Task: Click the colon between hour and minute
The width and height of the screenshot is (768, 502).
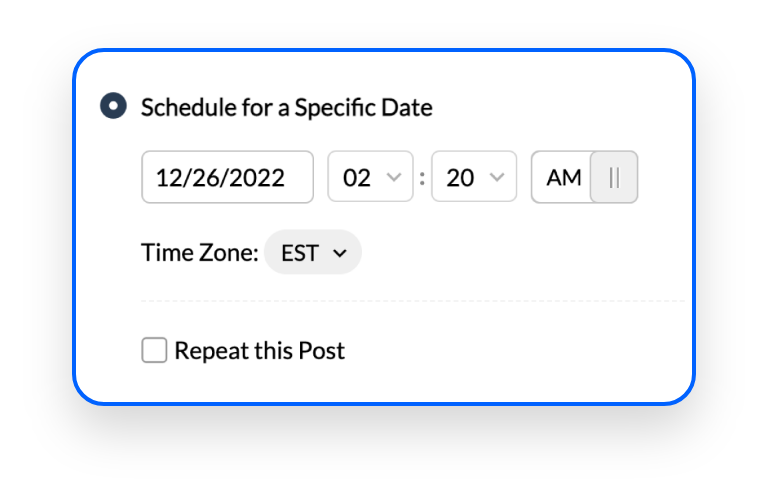Action: point(422,179)
